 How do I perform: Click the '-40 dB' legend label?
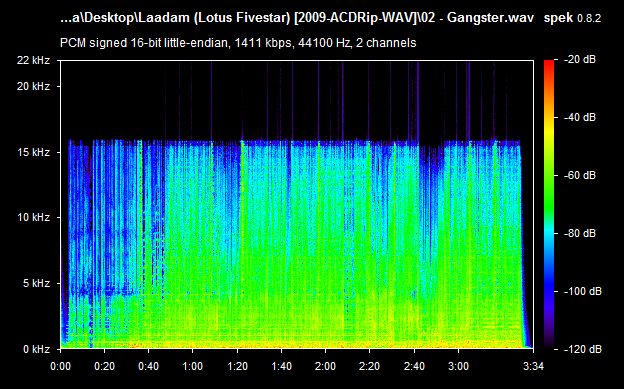pos(580,117)
